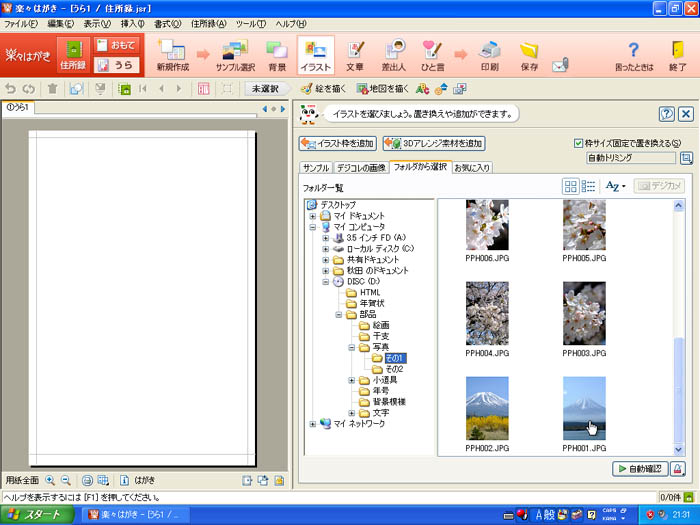The width and height of the screenshot is (700, 525).
Task: Click the 保存 (save) folder icon
Action: (x=530, y=54)
